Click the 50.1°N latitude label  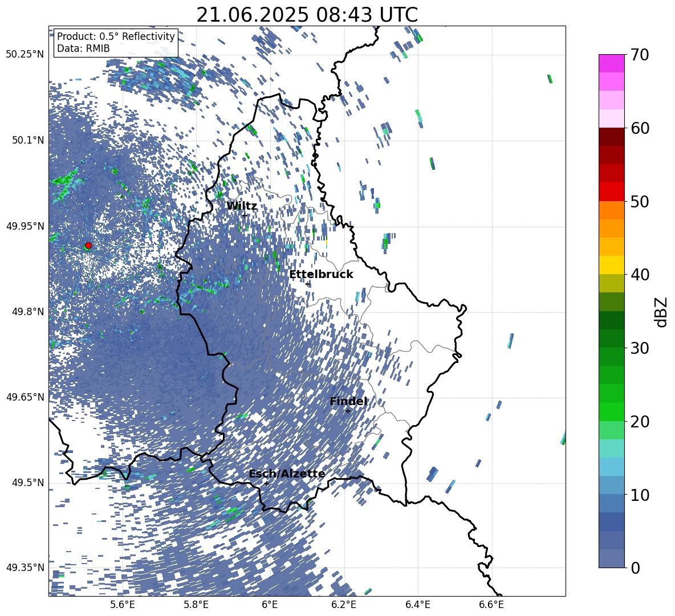[x=29, y=140]
